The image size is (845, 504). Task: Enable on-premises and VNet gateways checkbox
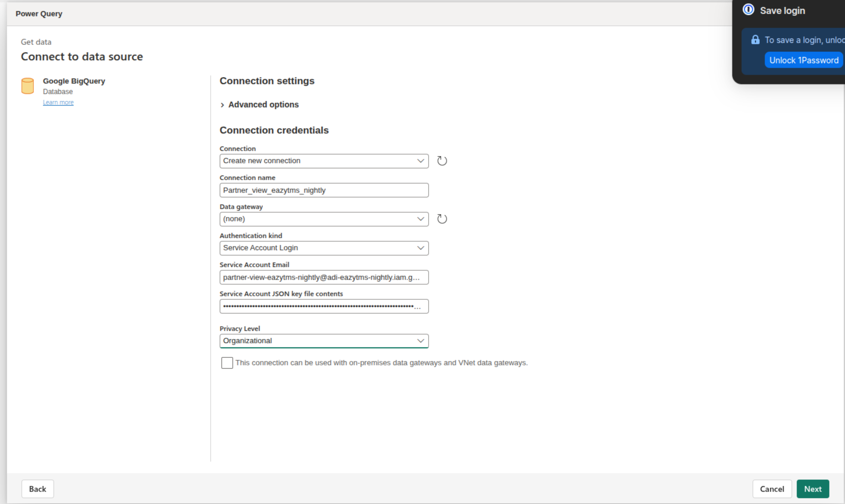[227, 363]
